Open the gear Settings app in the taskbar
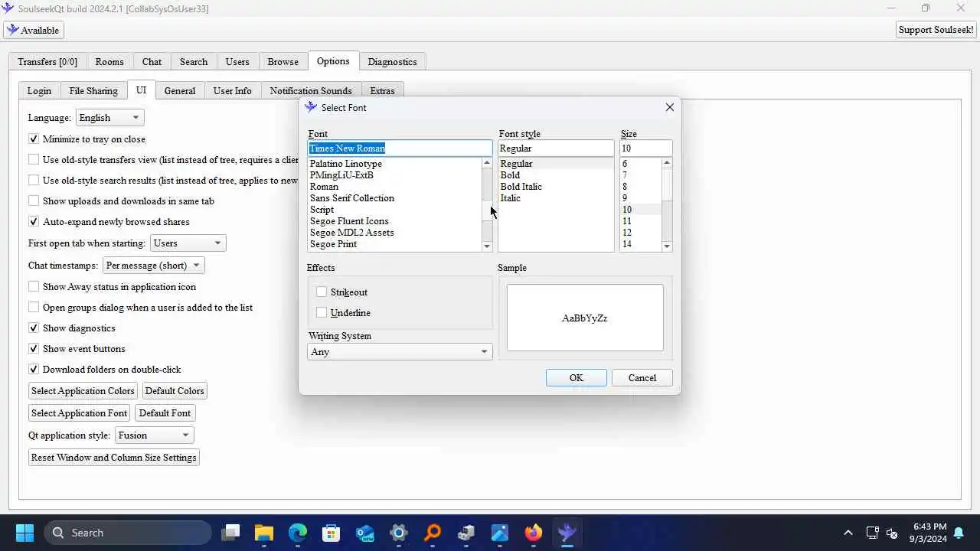980x551 pixels. click(x=399, y=533)
